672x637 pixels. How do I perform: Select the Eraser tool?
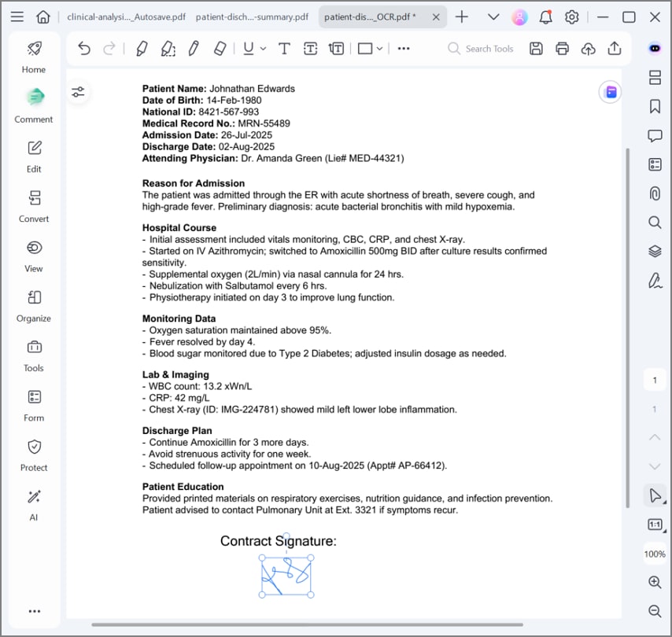pyautogui.click(x=219, y=48)
